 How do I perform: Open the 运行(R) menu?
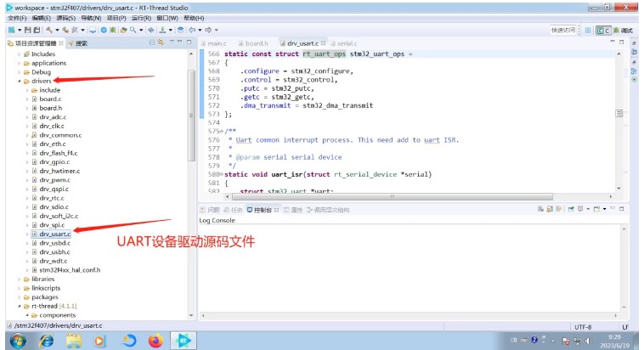(x=141, y=18)
